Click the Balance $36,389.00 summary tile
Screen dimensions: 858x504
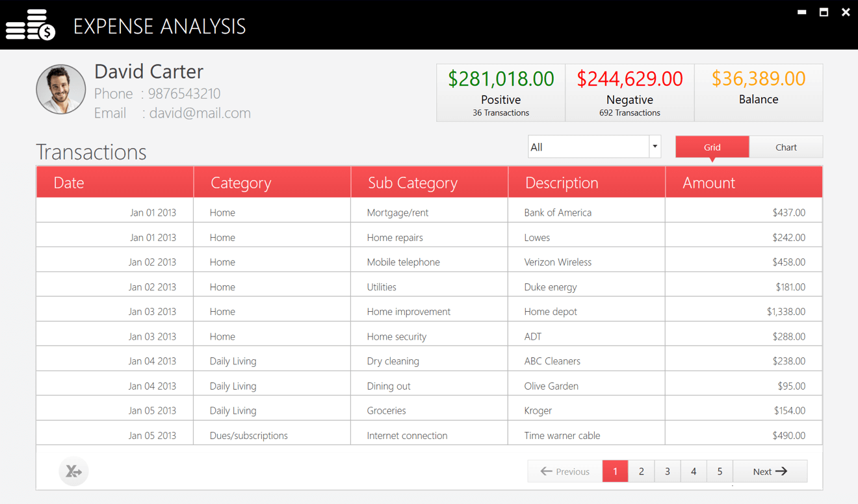[x=759, y=93]
